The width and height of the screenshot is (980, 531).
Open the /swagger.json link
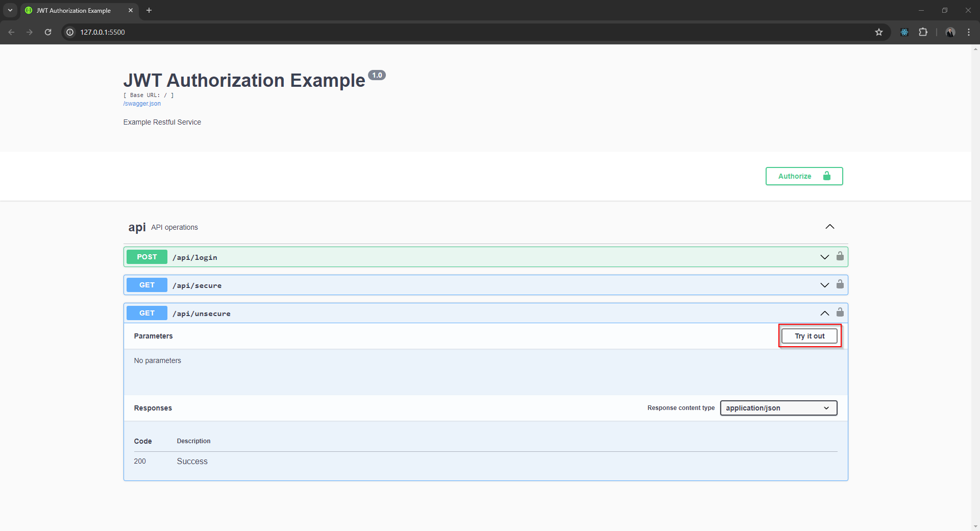(142, 104)
